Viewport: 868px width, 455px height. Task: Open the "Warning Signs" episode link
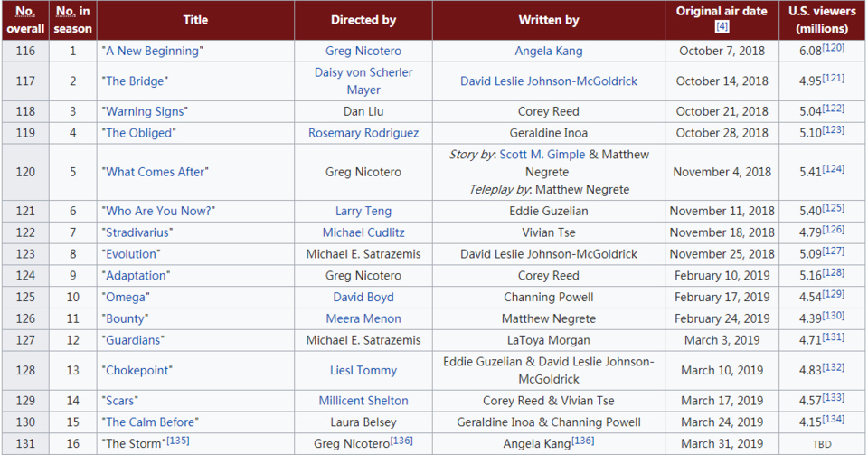[x=145, y=111]
